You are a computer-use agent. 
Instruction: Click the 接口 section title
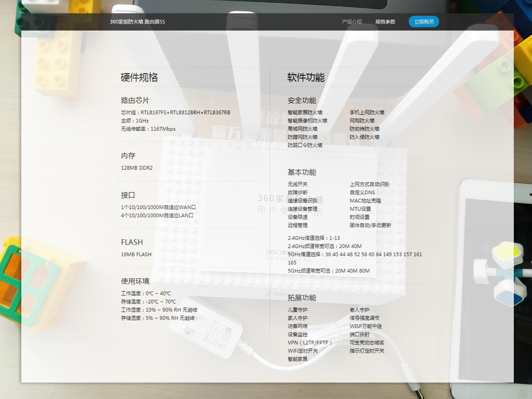point(128,195)
